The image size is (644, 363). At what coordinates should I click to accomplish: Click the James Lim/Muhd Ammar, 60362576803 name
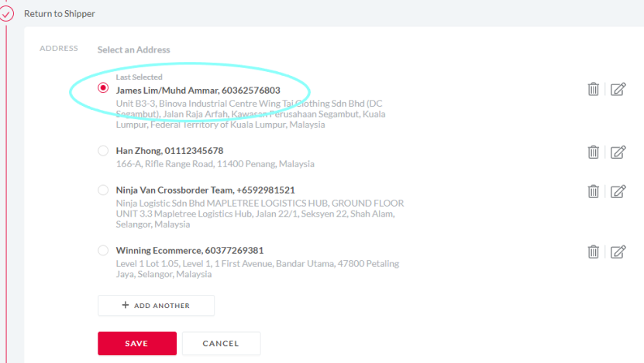198,91
